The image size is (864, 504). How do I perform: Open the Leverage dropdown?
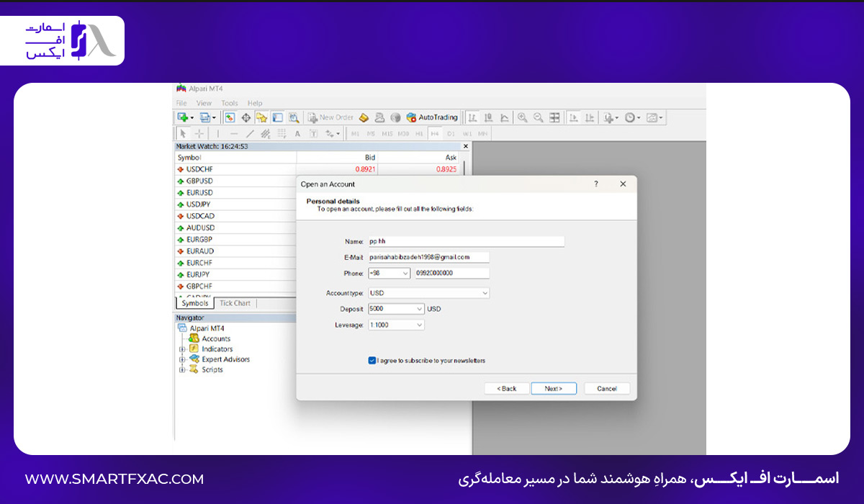396,325
